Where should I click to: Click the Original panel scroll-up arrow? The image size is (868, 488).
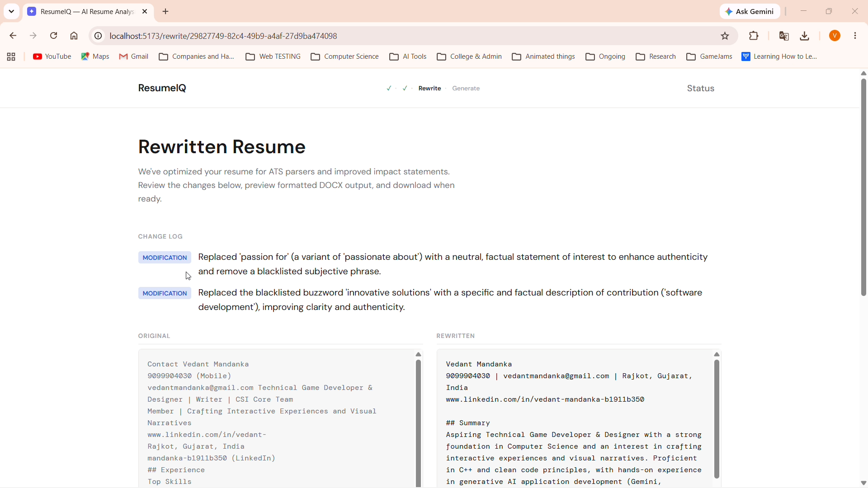pyautogui.click(x=419, y=355)
